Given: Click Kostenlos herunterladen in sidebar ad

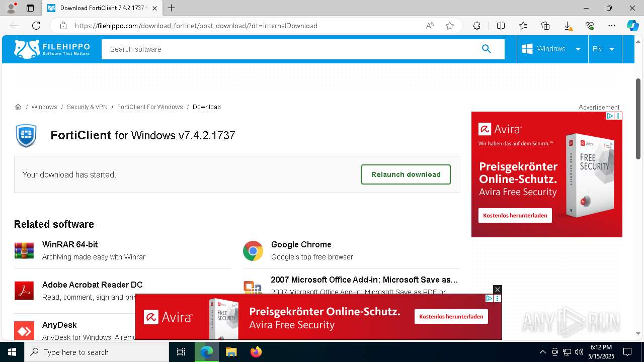Looking at the screenshot, I should tap(515, 215).
